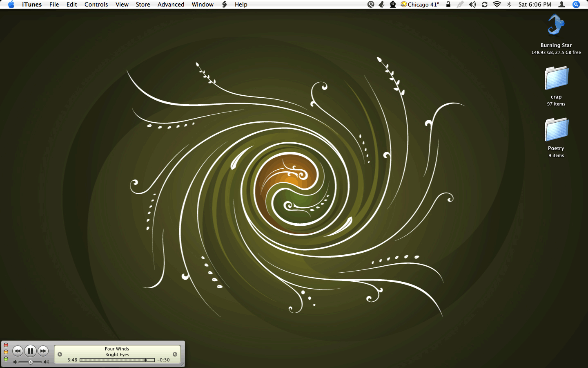Click the elapsed time 3:46
The height and width of the screenshot is (368, 588).
pyautogui.click(x=72, y=360)
